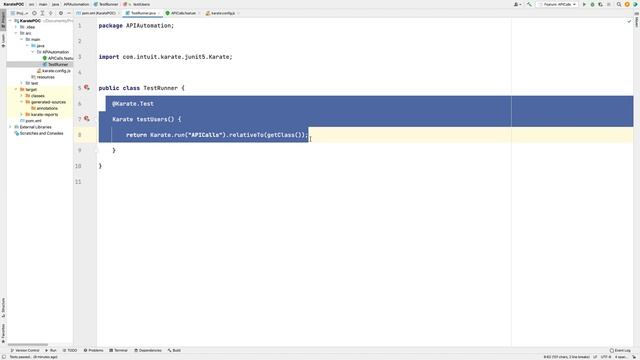Open the Favorites tool window stripe button
Image resolution: width=640 pixels, height=360 pixels.
tap(3, 333)
